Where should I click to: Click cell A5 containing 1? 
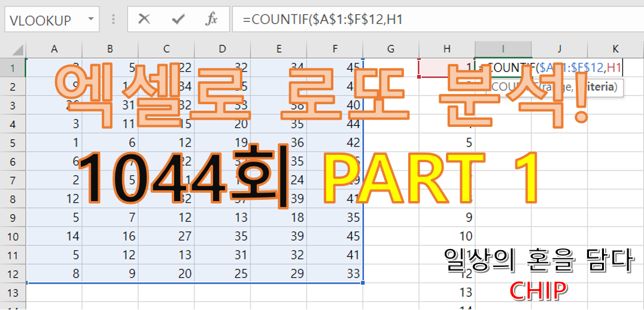[54, 142]
